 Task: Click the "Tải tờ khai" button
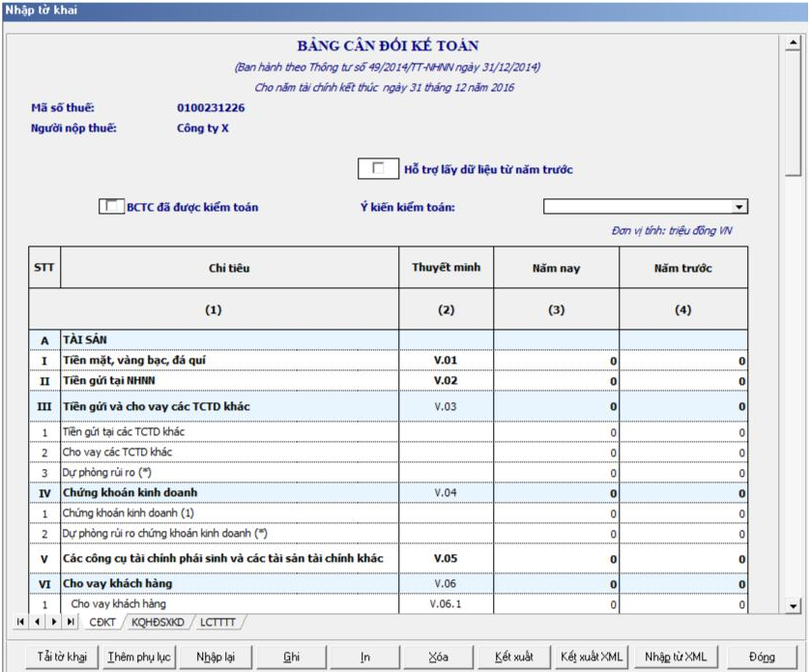coord(62,657)
